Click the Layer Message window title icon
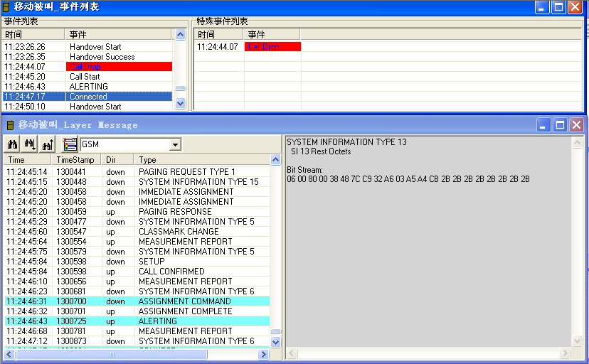589x364 pixels. 11,125
